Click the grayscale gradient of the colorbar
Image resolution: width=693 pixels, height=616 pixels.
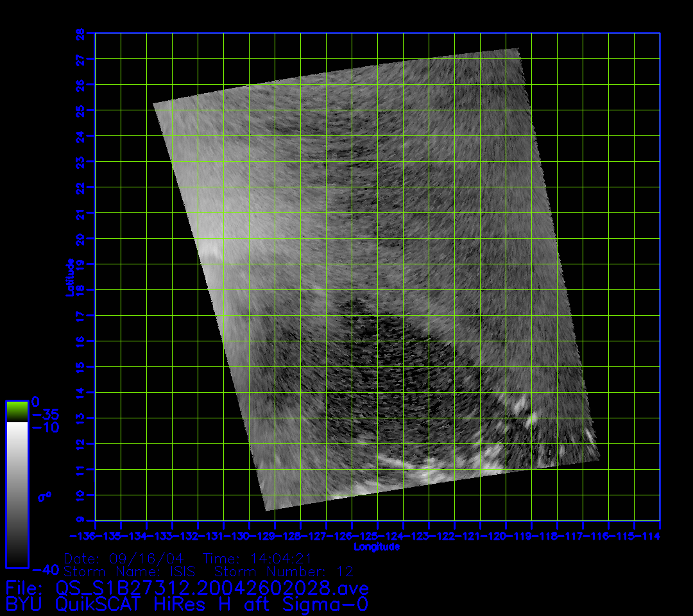(17, 494)
